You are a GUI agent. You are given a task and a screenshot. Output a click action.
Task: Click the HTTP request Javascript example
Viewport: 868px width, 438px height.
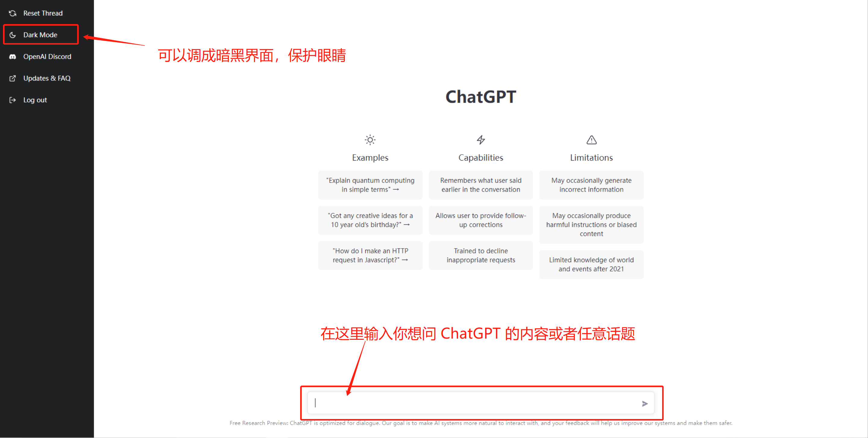(x=370, y=255)
